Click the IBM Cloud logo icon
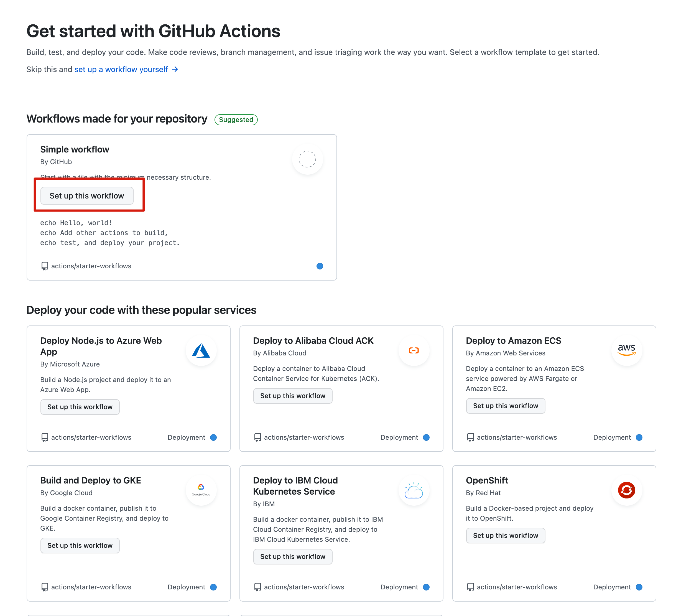 414,490
